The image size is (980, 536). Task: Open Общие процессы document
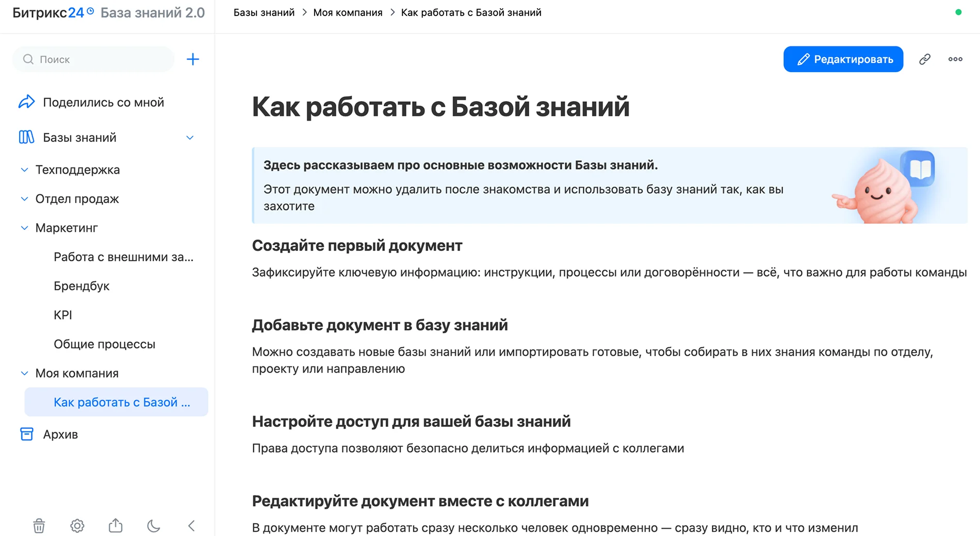tap(104, 344)
